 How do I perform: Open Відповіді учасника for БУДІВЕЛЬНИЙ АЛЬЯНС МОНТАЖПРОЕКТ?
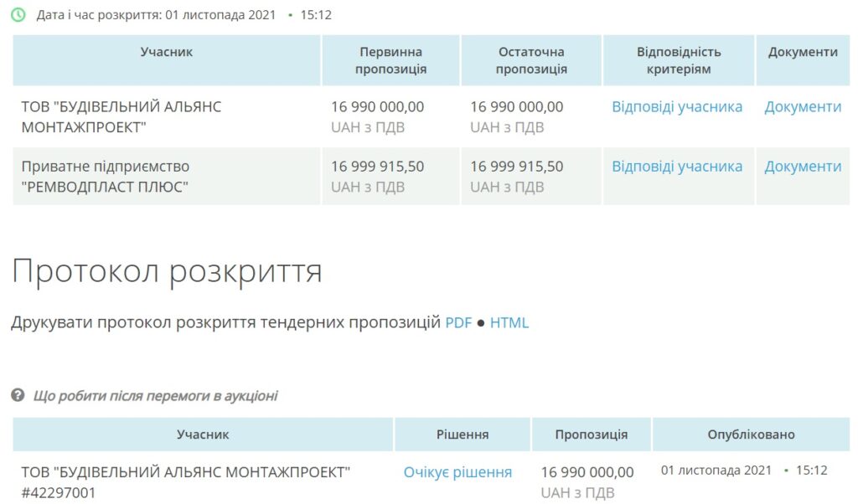click(677, 107)
